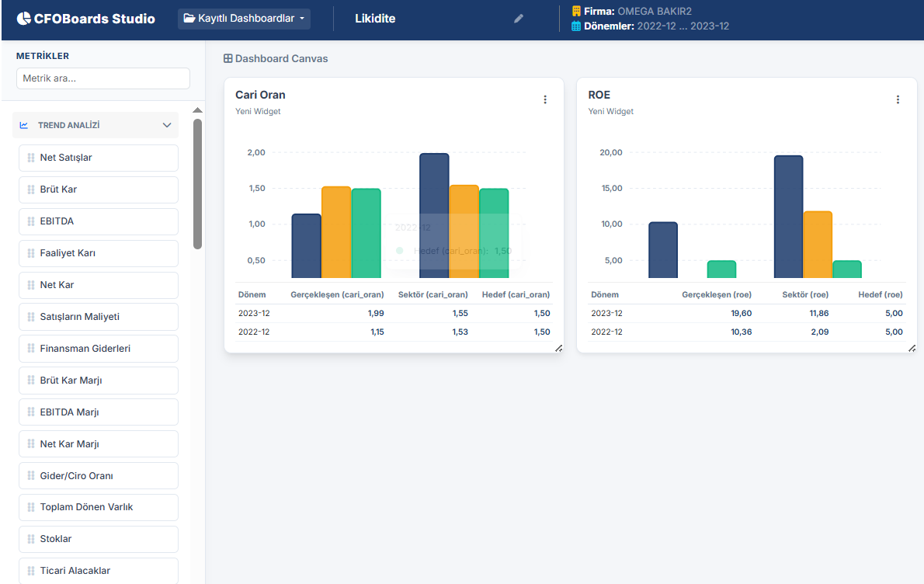Click the metrics list scrollbar thumb
The image size is (924, 584).
(x=197, y=184)
